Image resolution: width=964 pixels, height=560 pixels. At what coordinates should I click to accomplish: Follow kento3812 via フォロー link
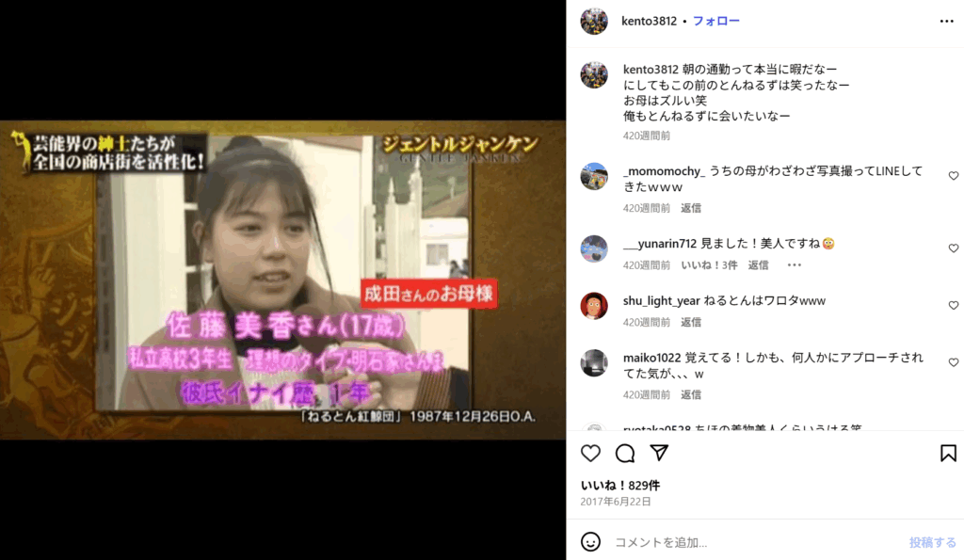716,21
